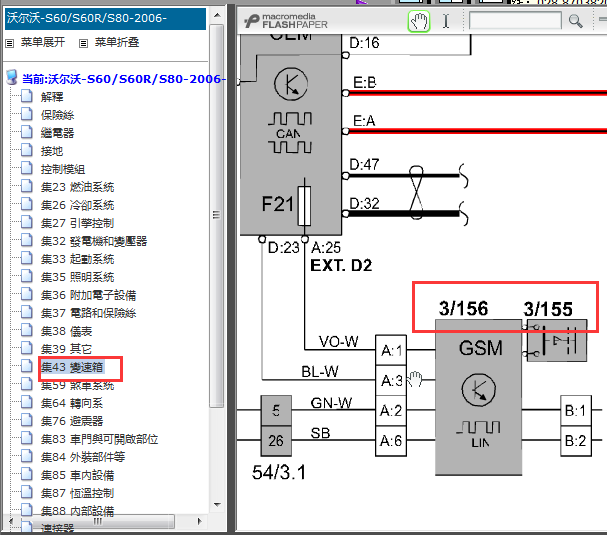The height and width of the screenshot is (535, 607).
Task: Open the 解釋 tree item
Action: pos(52,97)
